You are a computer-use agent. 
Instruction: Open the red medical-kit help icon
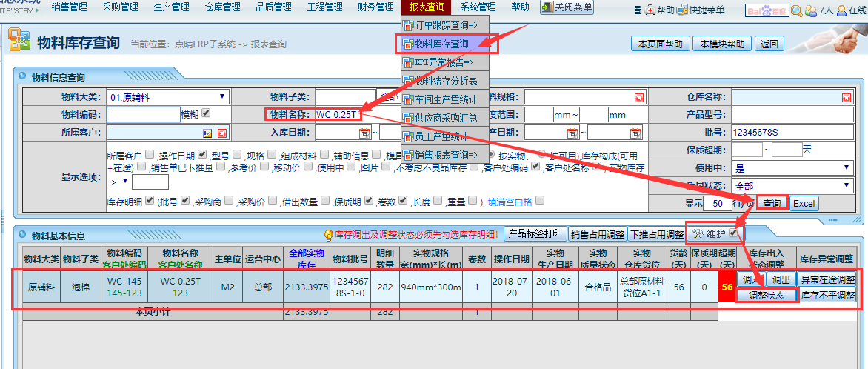[650, 10]
